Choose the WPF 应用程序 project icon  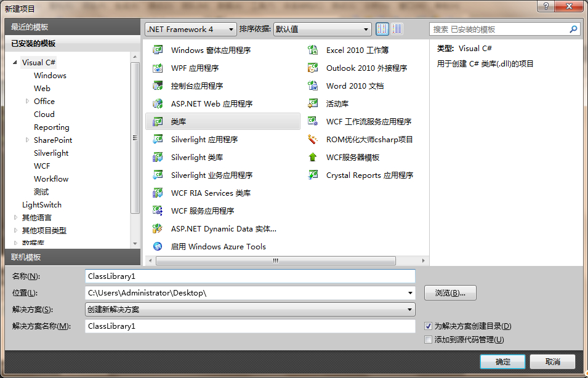tap(158, 68)
